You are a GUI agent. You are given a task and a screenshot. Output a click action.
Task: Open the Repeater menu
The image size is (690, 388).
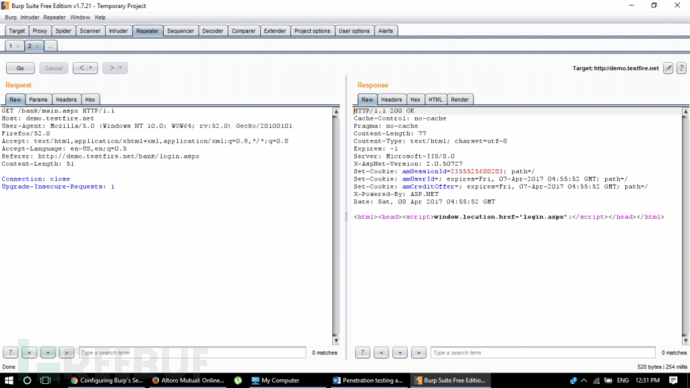click(x=55, y=17)
